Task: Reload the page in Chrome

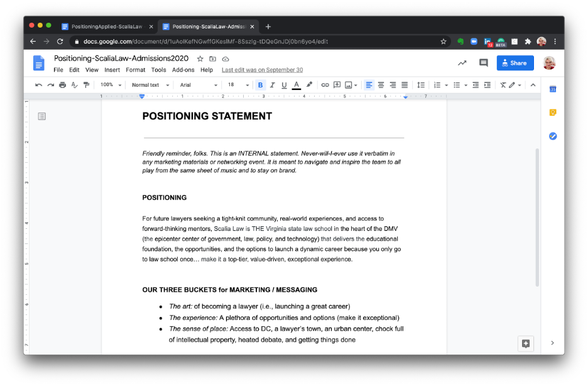Action: (x=60, y=41)
